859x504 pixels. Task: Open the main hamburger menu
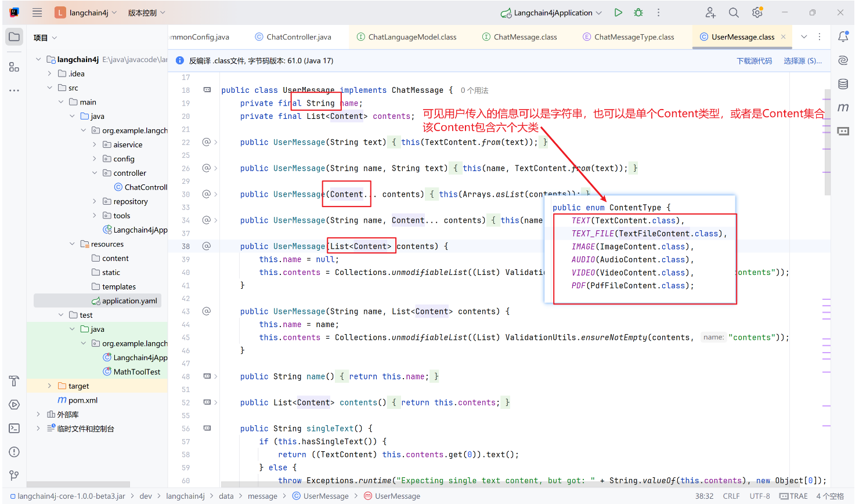(x=37, y=12)
